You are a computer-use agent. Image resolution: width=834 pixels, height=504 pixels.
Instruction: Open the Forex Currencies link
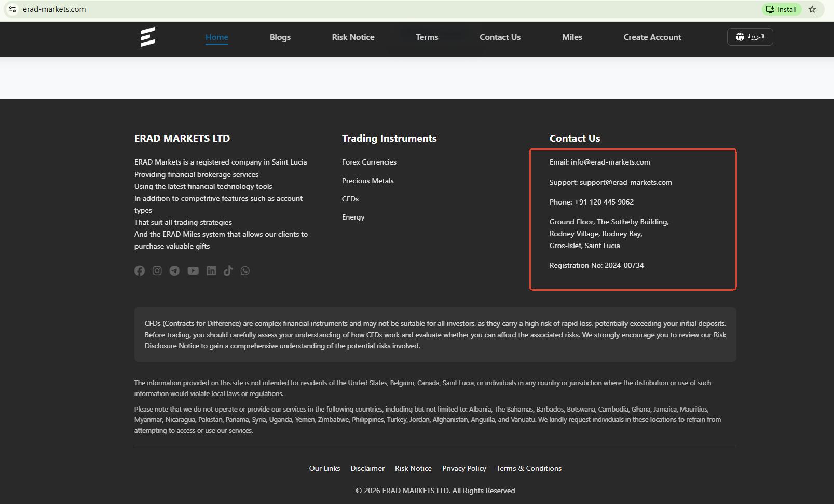click(369, 162)
